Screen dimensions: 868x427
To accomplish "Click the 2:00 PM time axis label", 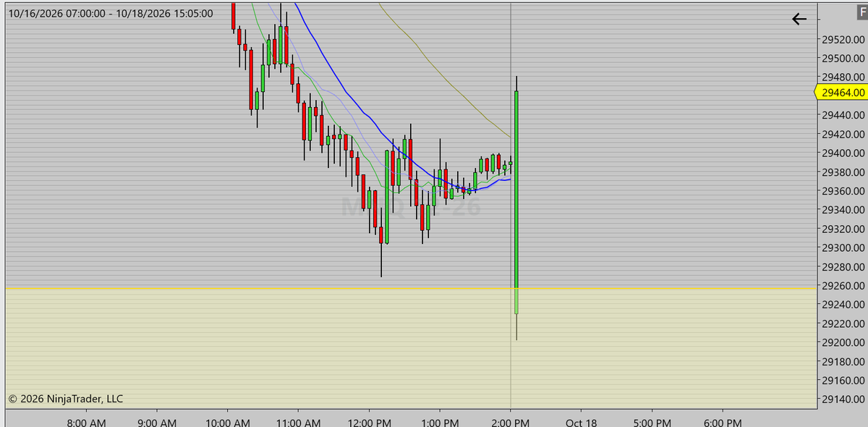I will click(511, 423).
